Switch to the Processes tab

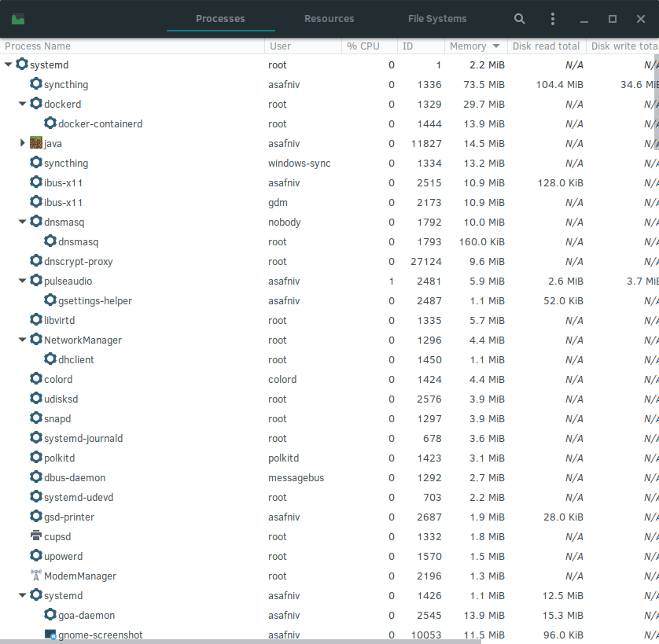click(x=220, y=19)
